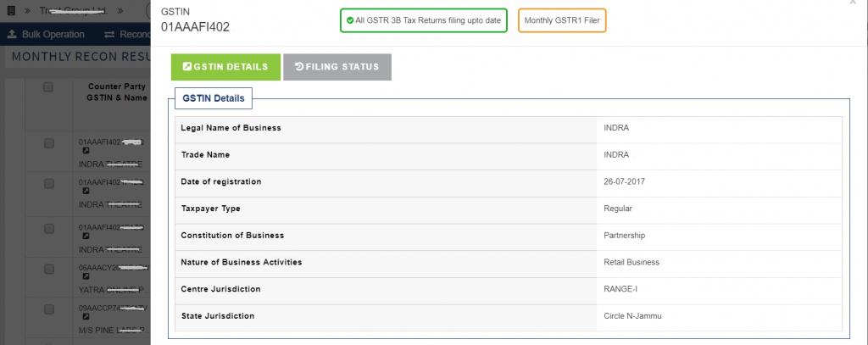This screenshot has height=345, width=868.
Task: Click the arrows icon beside Reconcile
Action: (x=109, y=35)
